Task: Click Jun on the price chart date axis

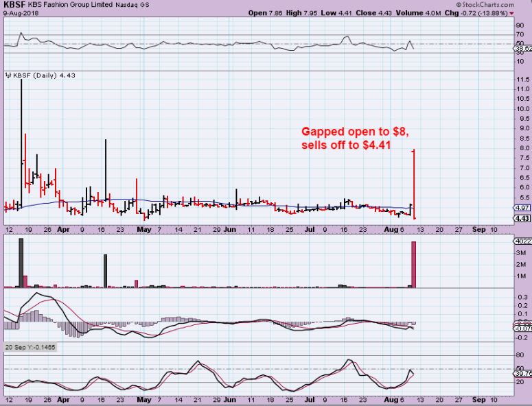Action: click(x=230, y=230)
